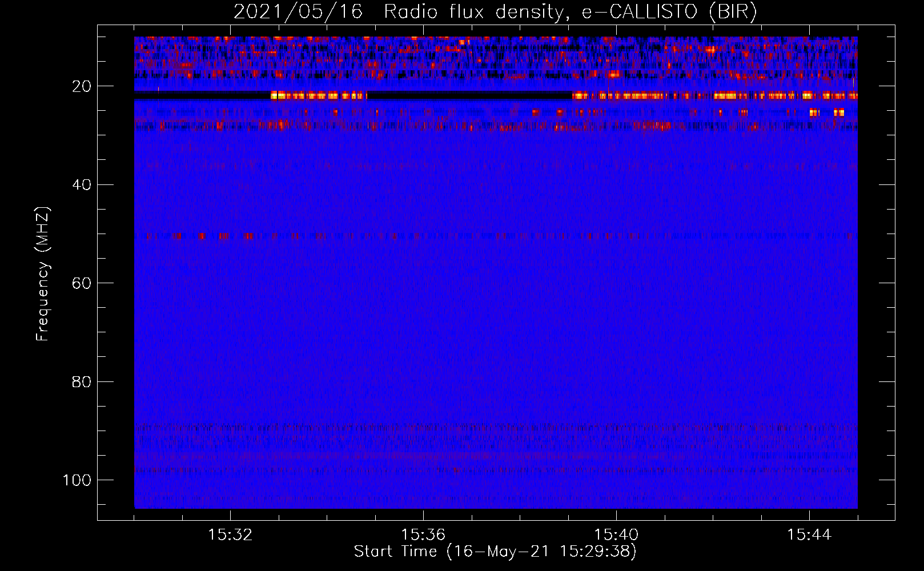Screen dimensions: 924x571
Task: Click the '60' frequency tick label
Action: (x=82, y=283)
